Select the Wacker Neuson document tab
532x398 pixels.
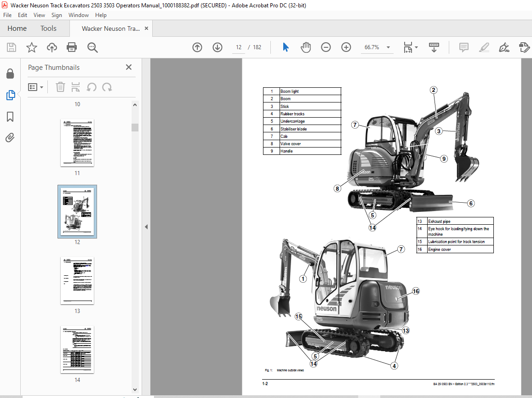coord(111,28)
